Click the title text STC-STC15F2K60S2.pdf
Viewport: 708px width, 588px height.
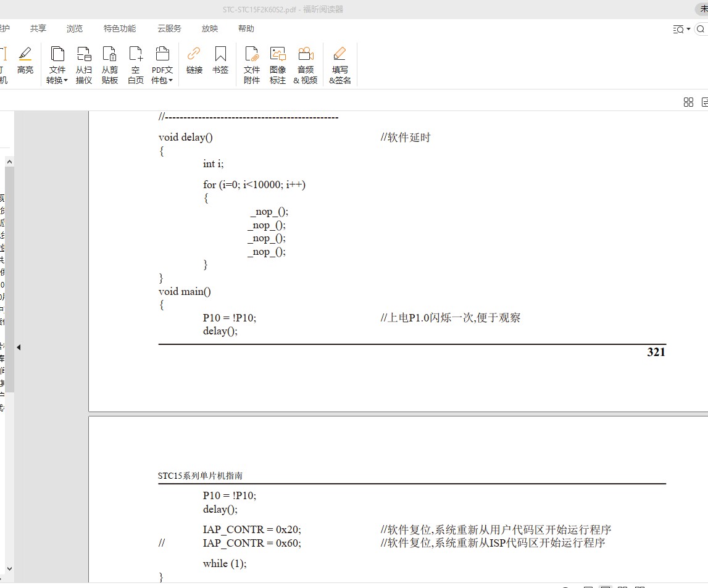tap(260, 9)
